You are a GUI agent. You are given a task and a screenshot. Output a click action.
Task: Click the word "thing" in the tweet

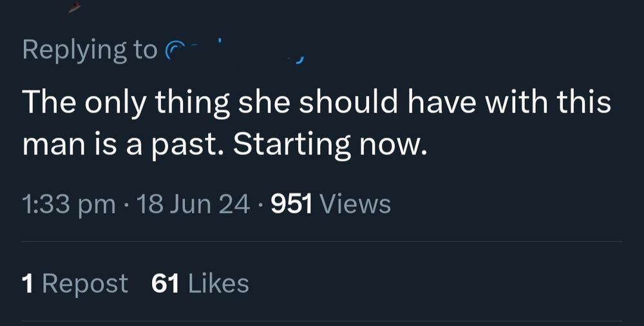[x=193, y=103]
